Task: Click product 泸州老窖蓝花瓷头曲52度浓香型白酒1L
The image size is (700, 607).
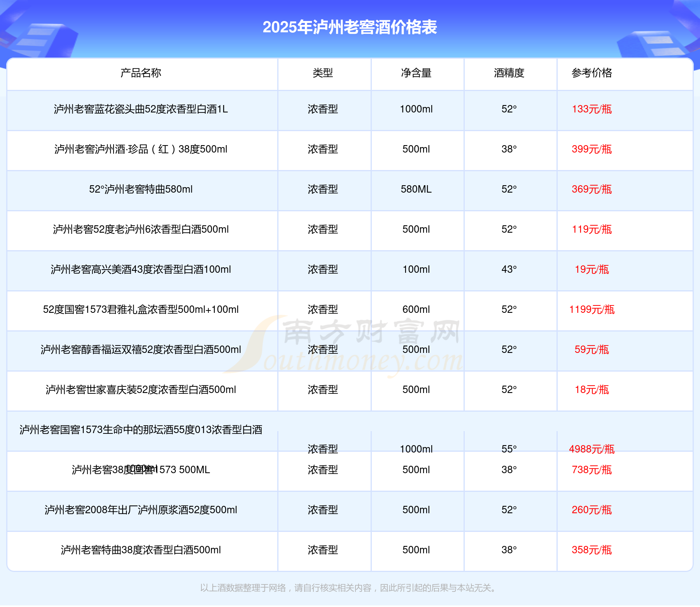Action: (141, 109)
